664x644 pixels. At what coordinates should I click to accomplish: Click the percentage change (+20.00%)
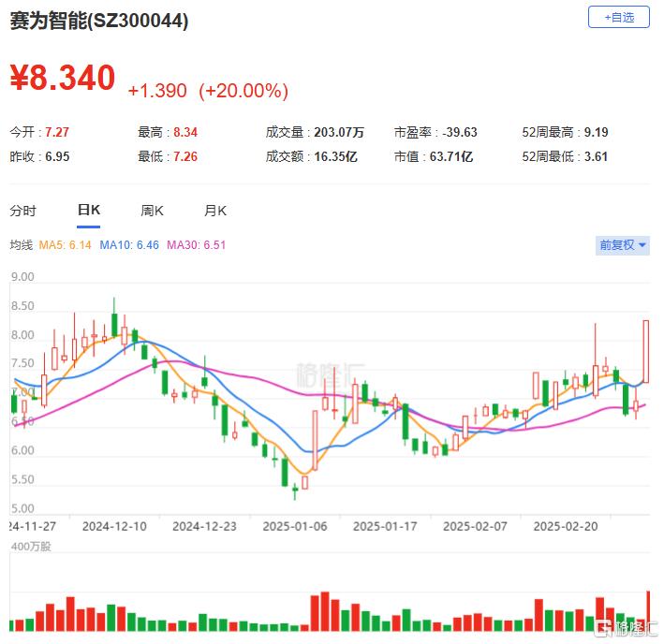tap(243, 91)
